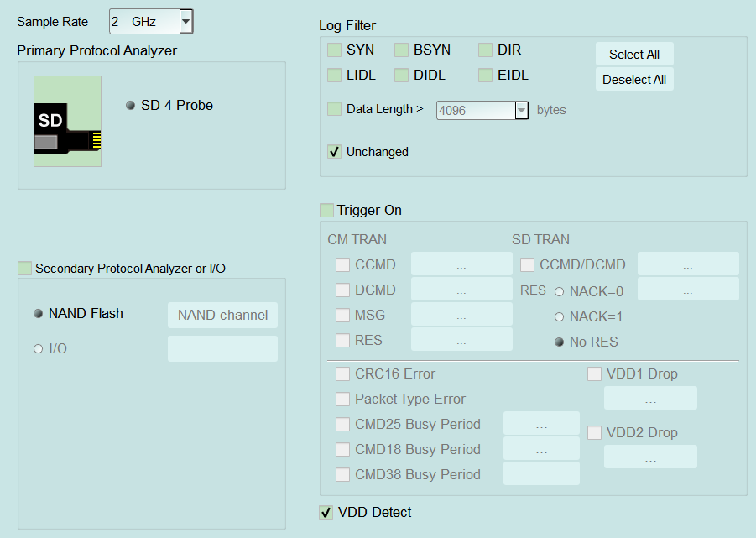Click the ellipsis button next to MSG
Screen dimensions: 756x538
(461, 314)
